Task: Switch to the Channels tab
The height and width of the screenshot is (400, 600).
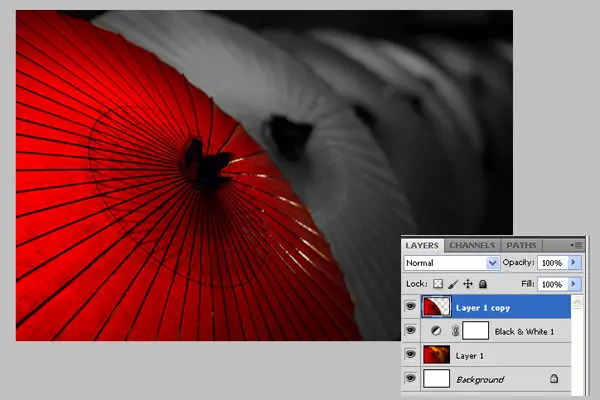Action: 472,245
